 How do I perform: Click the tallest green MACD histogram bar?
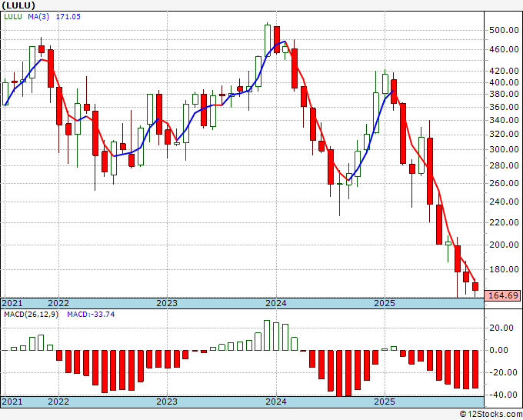click(x=267, y=335)
